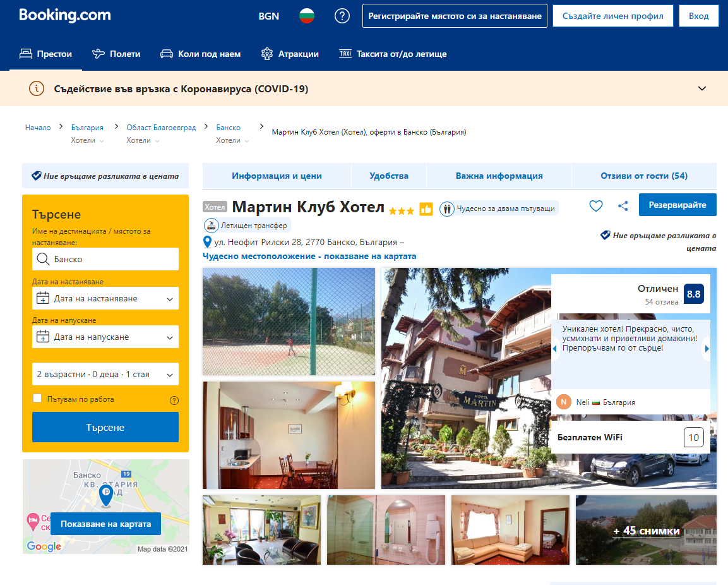
Task: Open the guests and rooms dropdown
Action: 105,374
